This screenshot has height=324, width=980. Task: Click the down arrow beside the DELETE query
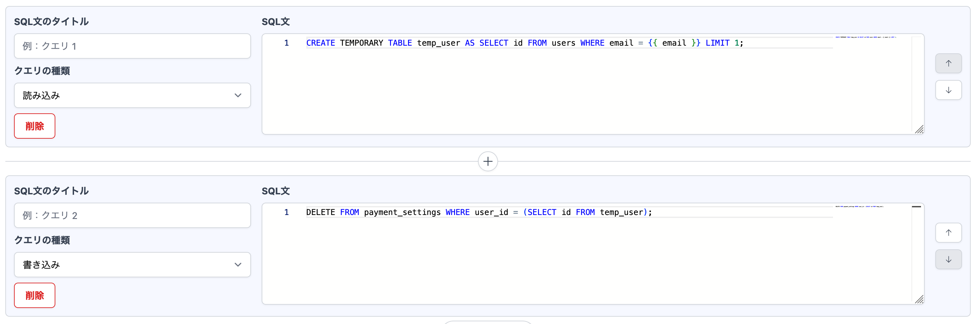[x=948, y=259]
